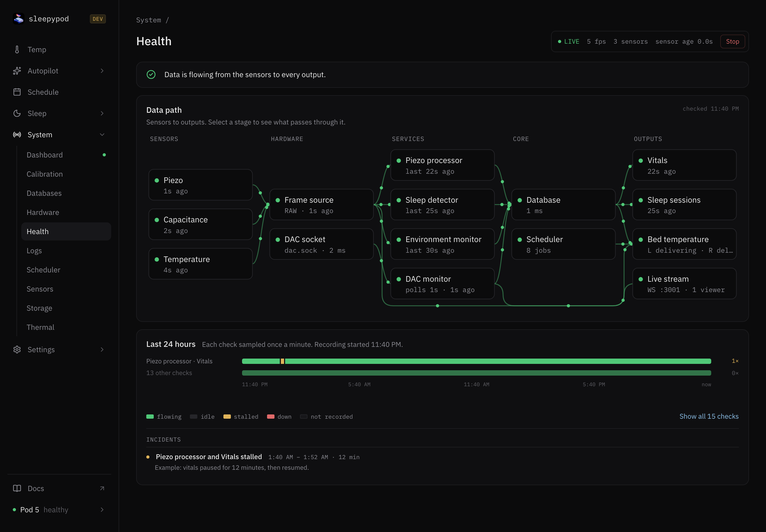
Task: Select the Live stream output stage
Action: 684,284
